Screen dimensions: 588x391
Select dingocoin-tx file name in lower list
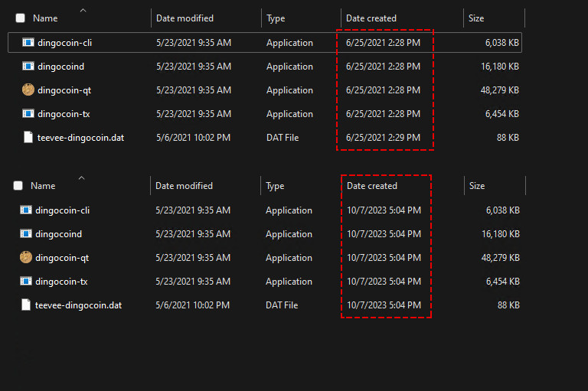point(61,282)
